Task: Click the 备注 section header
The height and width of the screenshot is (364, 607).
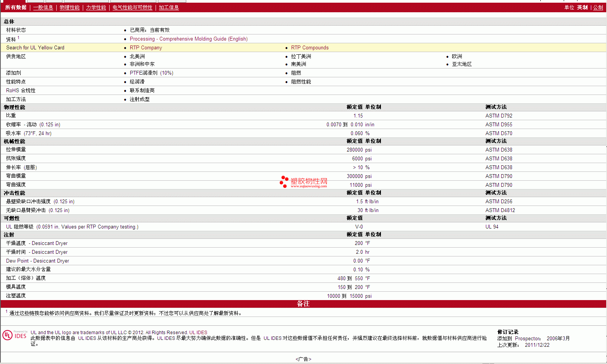Action: coord(303,304)
